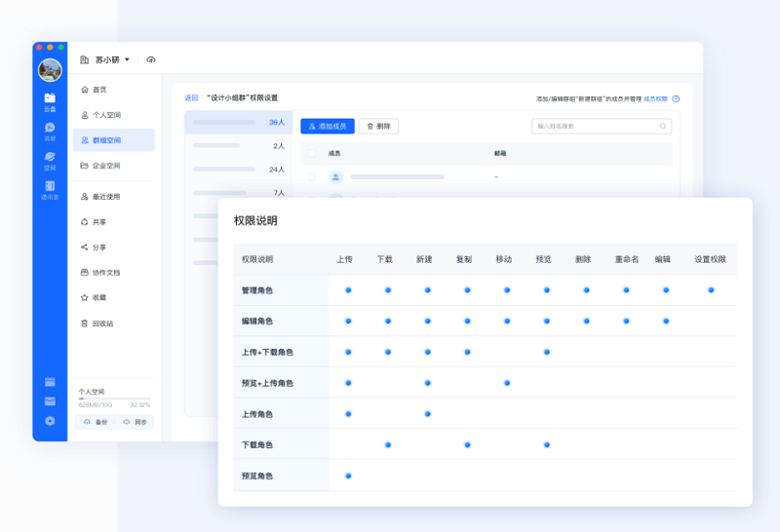Screen dimensions: 780x532
Task: Click the 编辑角色 row label
Action: [257, 322]
